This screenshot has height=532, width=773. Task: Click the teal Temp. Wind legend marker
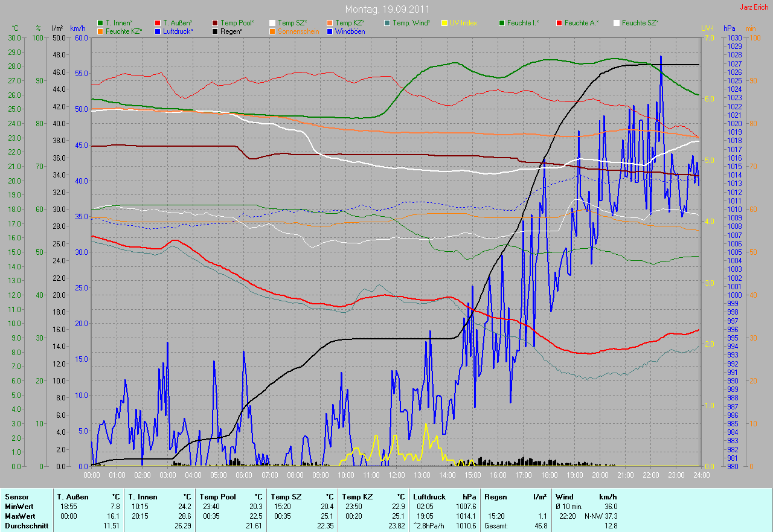[387, 23]
